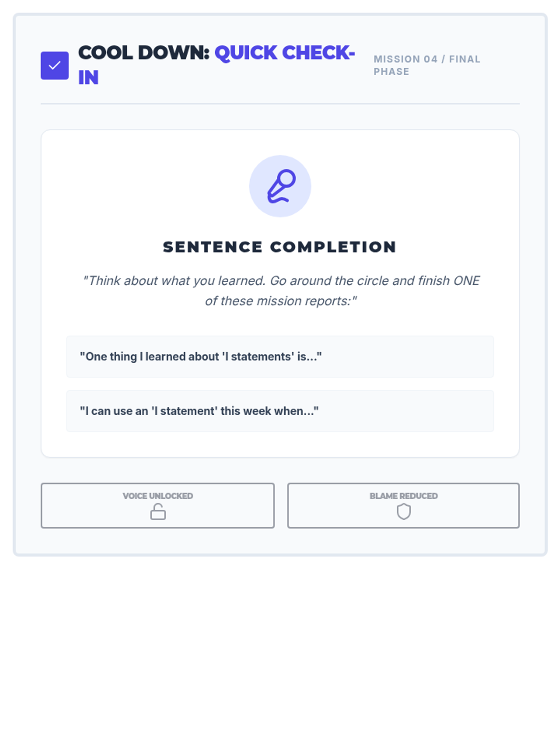Click the microphone icon
Screen dimensions: 560x747
(280, 186)
